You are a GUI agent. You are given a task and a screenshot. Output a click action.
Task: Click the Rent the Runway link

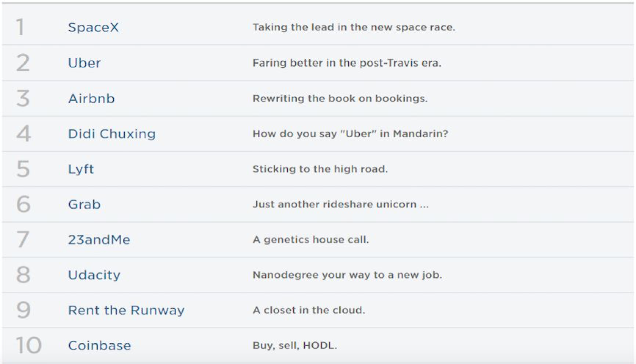click(x=126, y=310)
